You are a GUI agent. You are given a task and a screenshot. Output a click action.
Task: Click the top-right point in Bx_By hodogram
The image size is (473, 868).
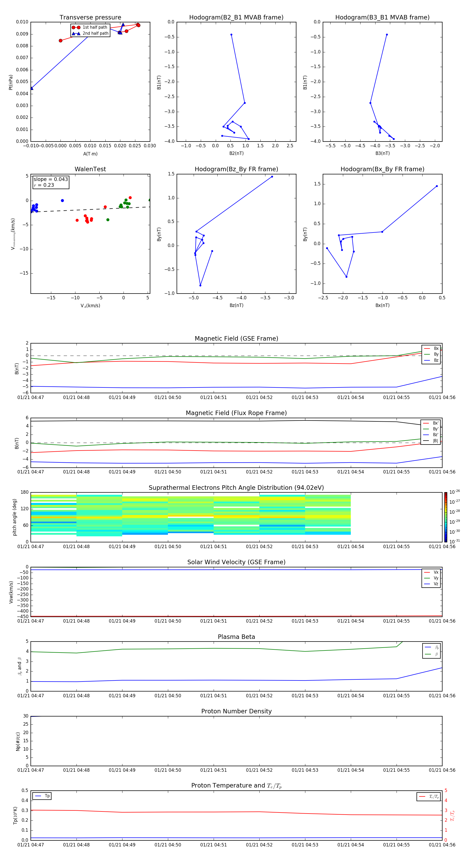click(x=437, y=186)
